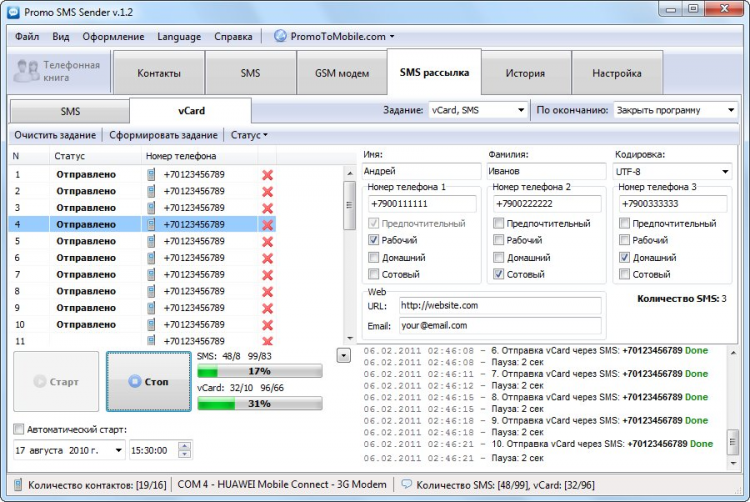Click the PromoToMobile.com globe icon
Image resolution: width=750 pixels, height=502 pixels.
[280, 36]
